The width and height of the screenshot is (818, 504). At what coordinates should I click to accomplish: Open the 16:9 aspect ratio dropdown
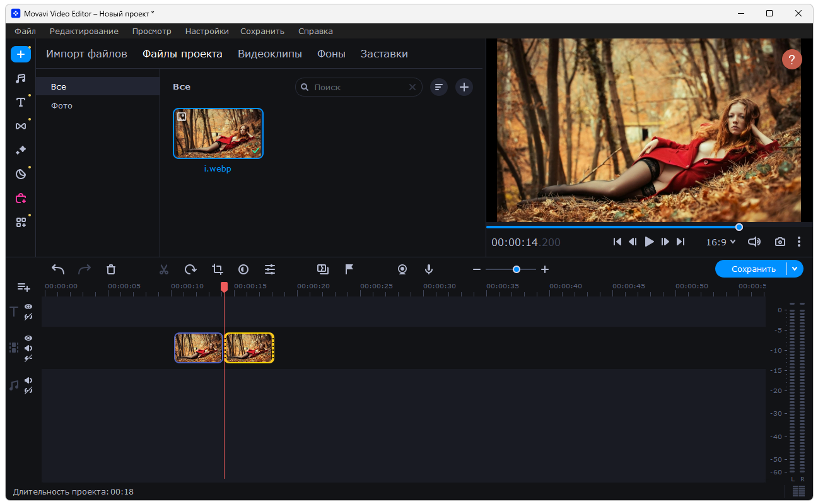[x=721, y=242]
